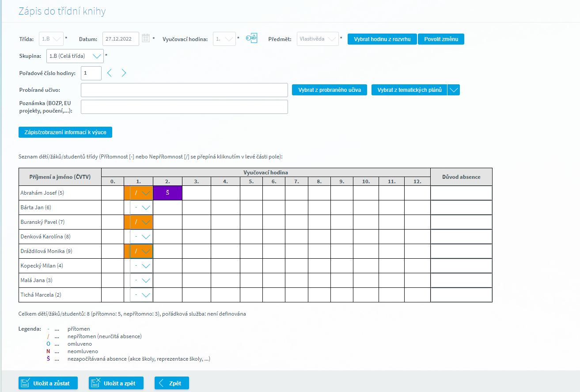Click Vybrat z probraného učiva button
The image size is (580, 392).
[x=330, y=90]
